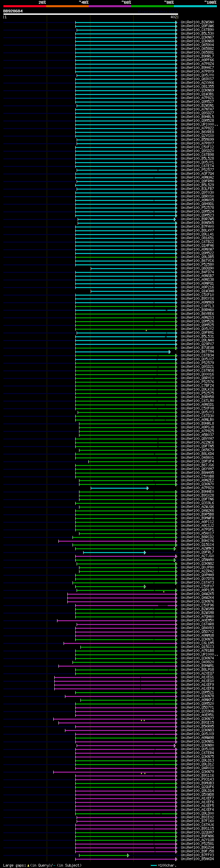Image resolution: width=220 pixels, height=868 pixels.
Task: Click the purple ~60% identity legend segment
Action: click(110, 6)
